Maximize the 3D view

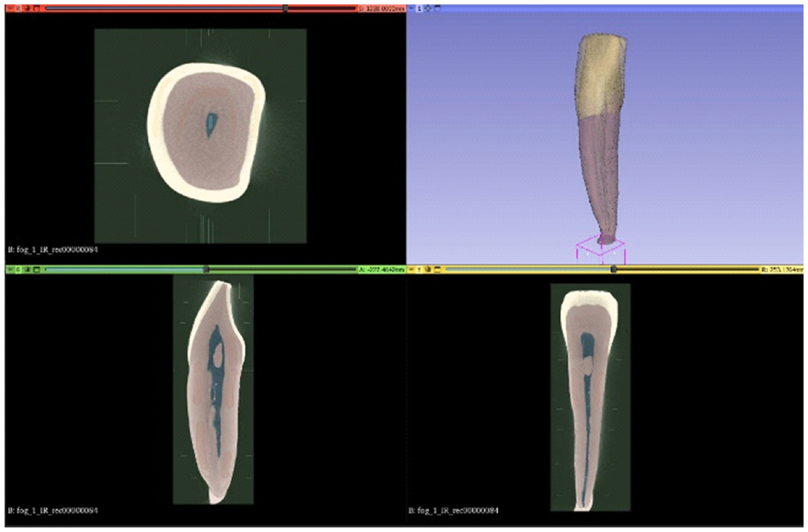438,8
